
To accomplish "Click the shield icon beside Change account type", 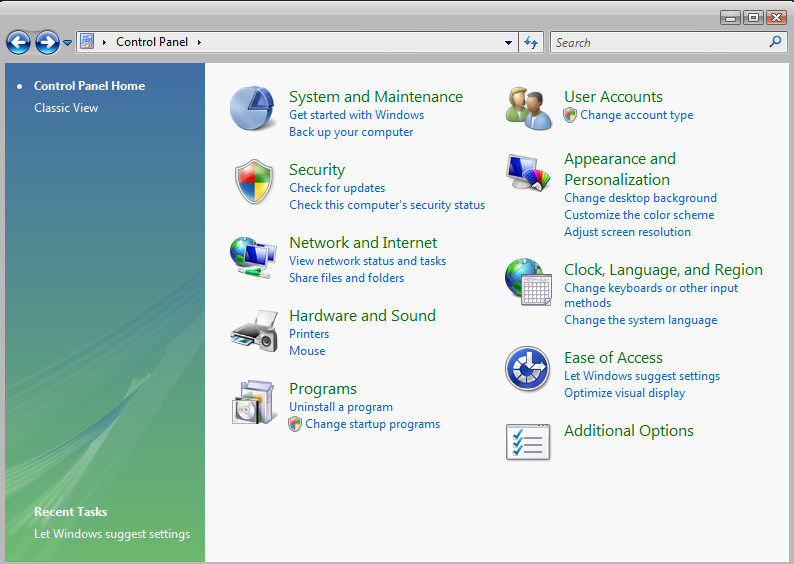I will click(x=570, y=115).
